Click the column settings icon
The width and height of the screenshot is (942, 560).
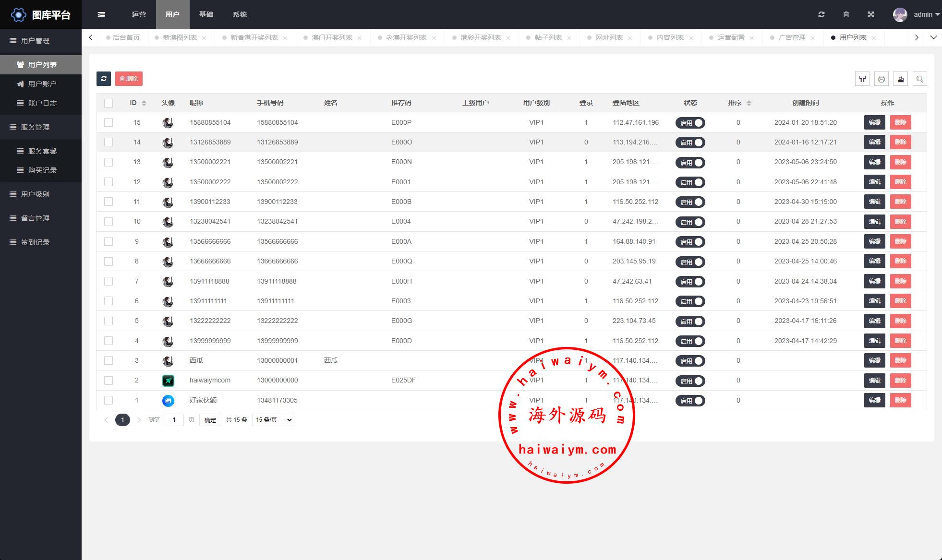862,79
